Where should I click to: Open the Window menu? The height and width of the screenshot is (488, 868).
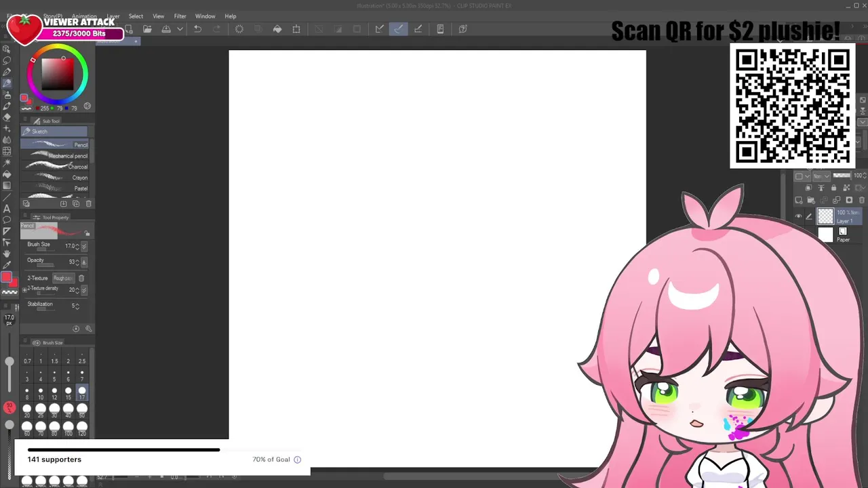[205, 16]
